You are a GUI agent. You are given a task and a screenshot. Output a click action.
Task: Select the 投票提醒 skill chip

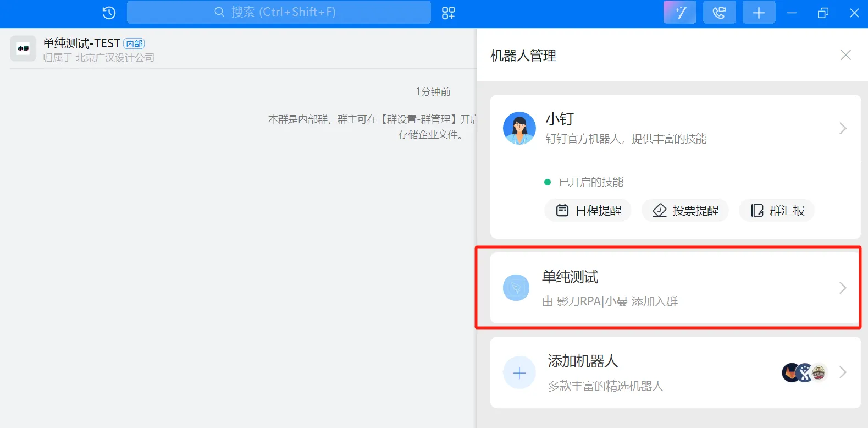[x=685, y=211]
